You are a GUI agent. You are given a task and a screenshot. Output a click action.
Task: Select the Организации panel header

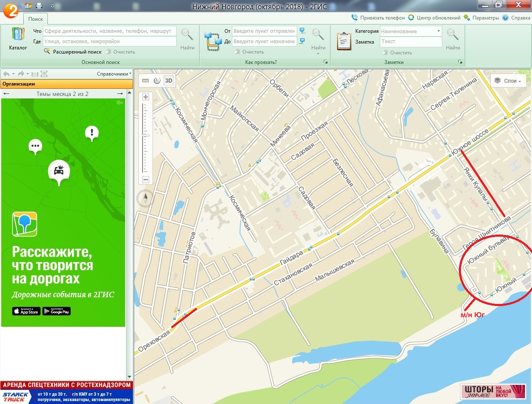point(67,84)
